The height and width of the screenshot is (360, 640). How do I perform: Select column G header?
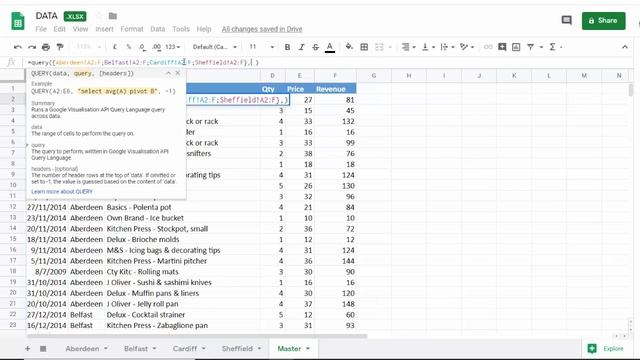pyautogui.click(x=374, y=76)
